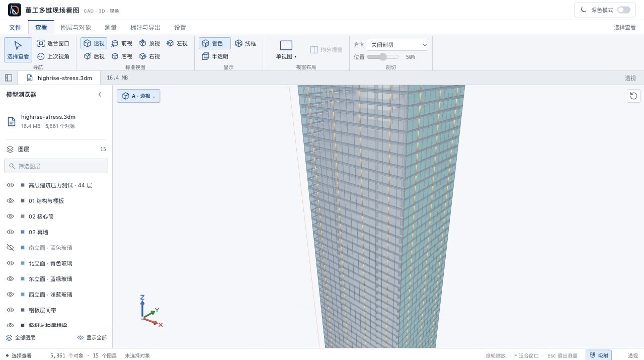Image resolution: width=644 pixels, height=360 pixels.
Task: Hide the 铝板层间带 layer
Action: tap(10, 310)
